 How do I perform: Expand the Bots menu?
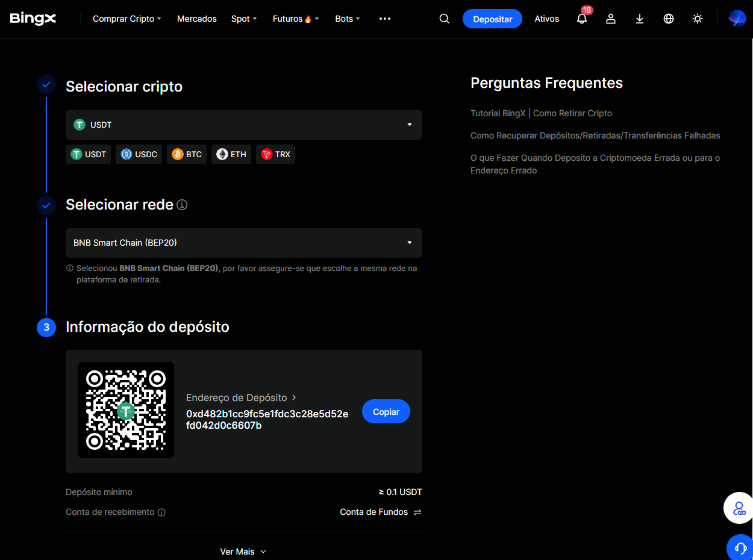click(x=348, y=19)
